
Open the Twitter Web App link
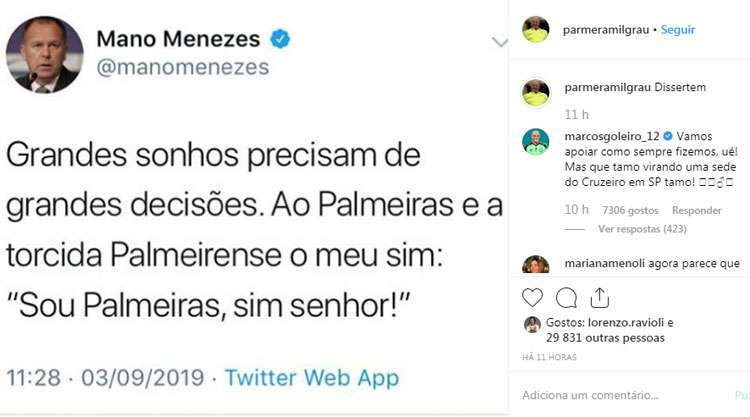[x=311, y=378]
